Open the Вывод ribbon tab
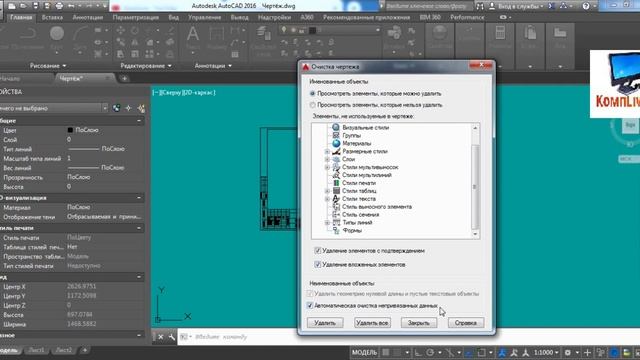This screenshot has width=640, height=360. click(x=239, y=17)
